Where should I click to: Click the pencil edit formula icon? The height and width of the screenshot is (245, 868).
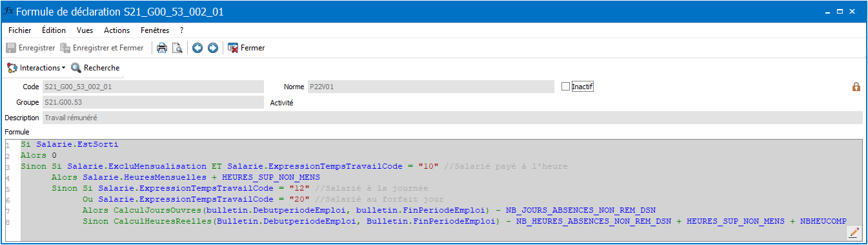(x=854, y=232)
